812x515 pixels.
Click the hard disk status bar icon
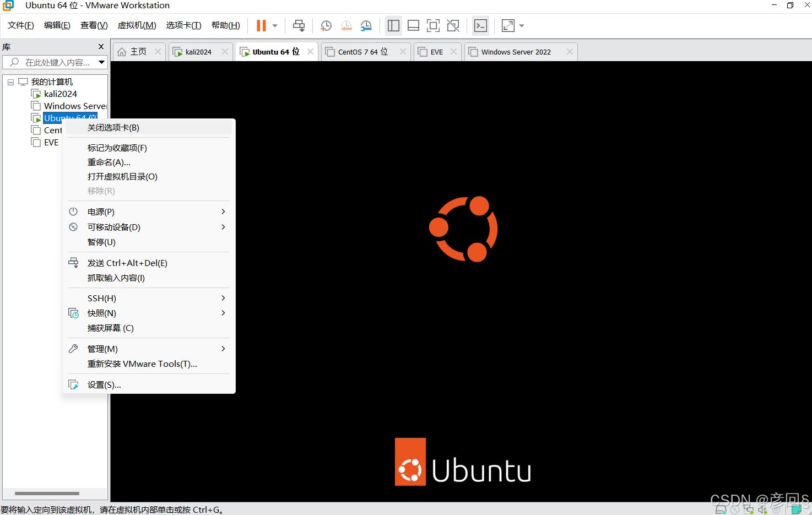click(x=721, y=509)
